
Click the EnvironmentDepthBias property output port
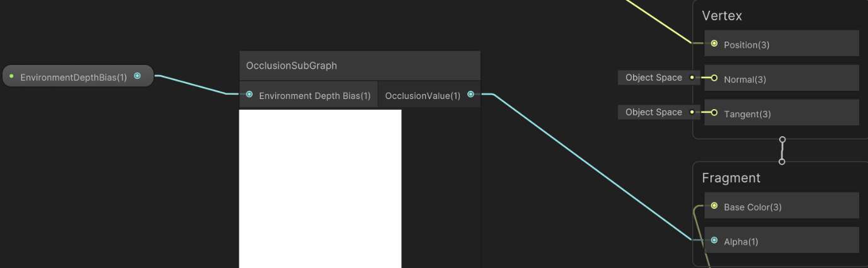click(x=137, y=76)
